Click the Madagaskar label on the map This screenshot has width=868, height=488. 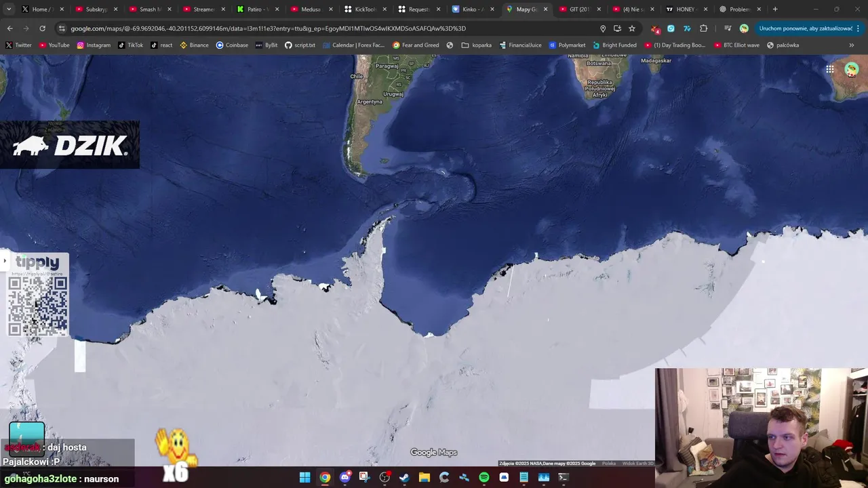pos(656,60)
